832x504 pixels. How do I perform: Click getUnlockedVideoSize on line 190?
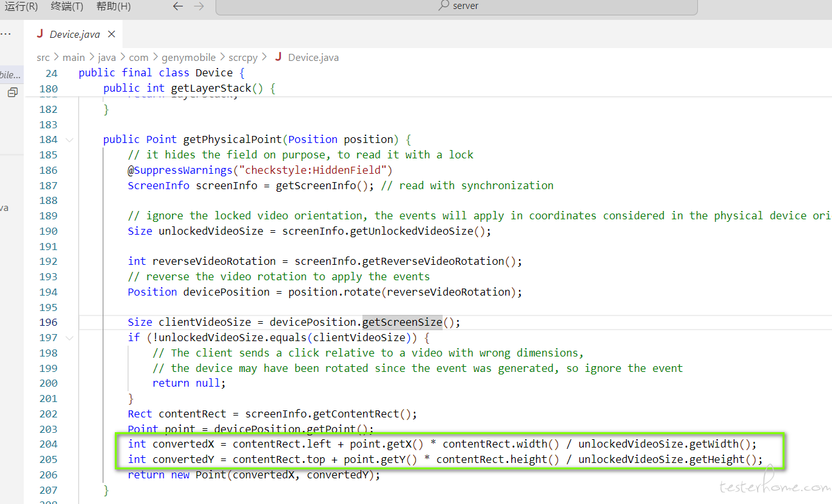(x=412, y=231)
